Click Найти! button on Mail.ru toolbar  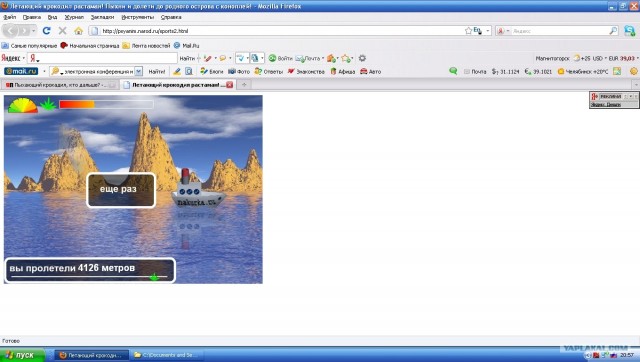(x=157, y=71)
